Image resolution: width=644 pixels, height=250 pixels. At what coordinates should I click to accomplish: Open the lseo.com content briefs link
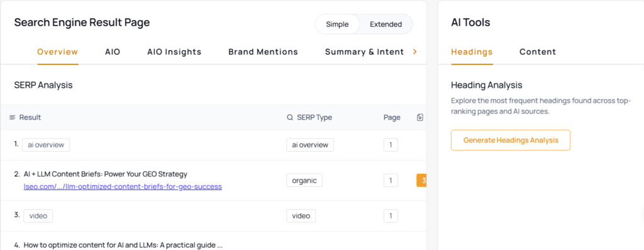pyautogui.click(x=123, y=186)
